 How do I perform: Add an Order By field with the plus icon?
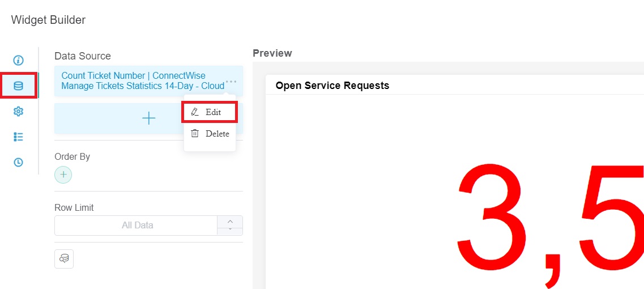[63, 175]
